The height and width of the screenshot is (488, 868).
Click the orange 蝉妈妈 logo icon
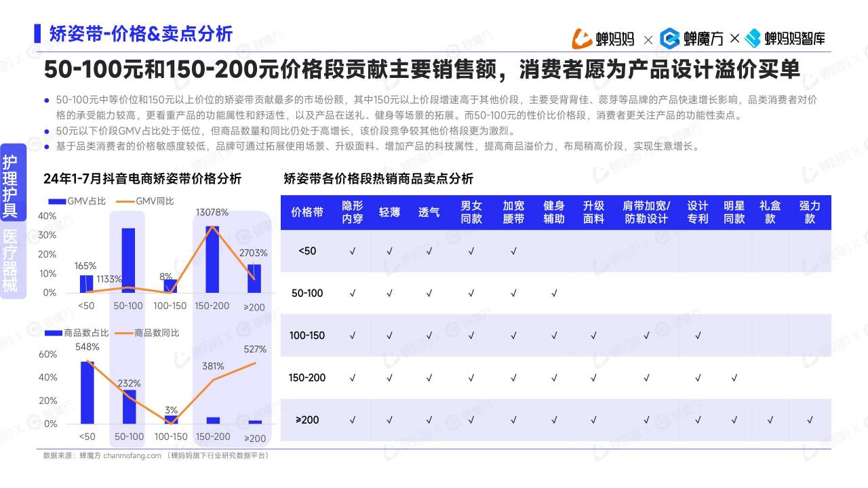[583, 39]
